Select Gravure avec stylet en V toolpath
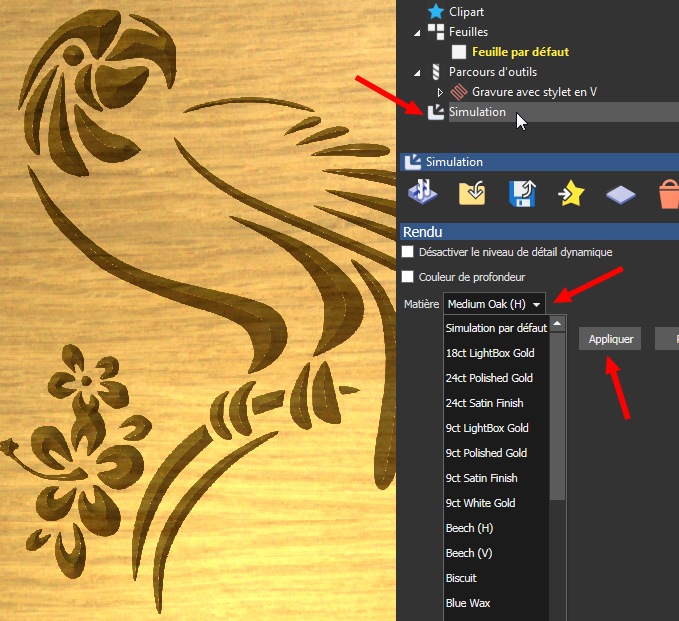The width and height of the screenshot is (679, 621). click(x=534, y=92)
